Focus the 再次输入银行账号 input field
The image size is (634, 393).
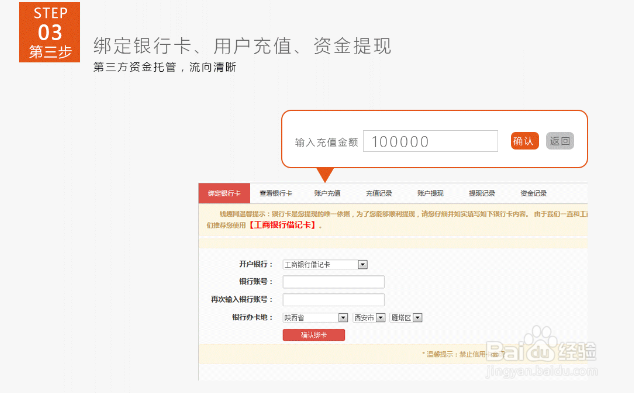click(334, 300)
